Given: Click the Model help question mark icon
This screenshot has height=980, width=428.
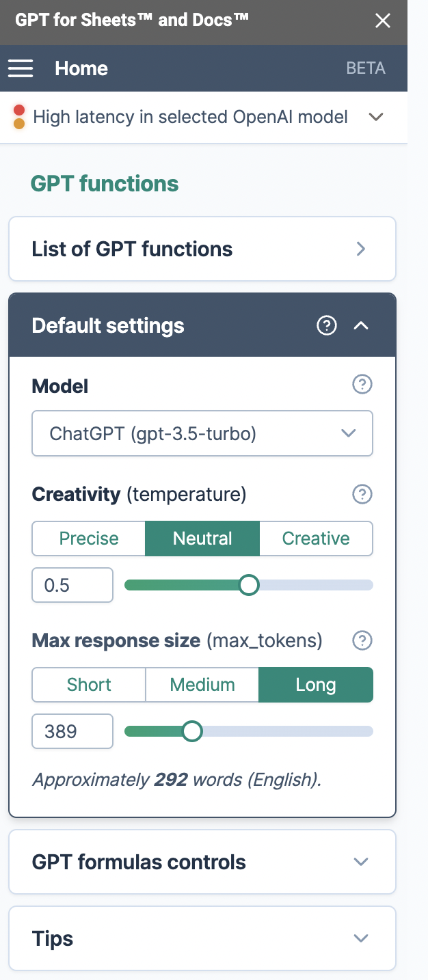Looking at the screenshot, I should click(362, 385).
